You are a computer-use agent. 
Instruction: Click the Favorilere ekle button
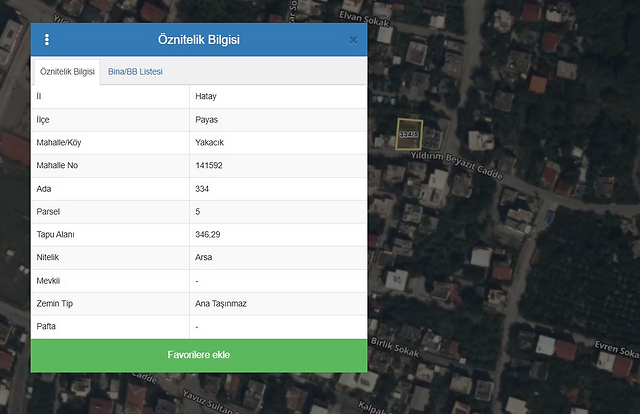(199, 355)
